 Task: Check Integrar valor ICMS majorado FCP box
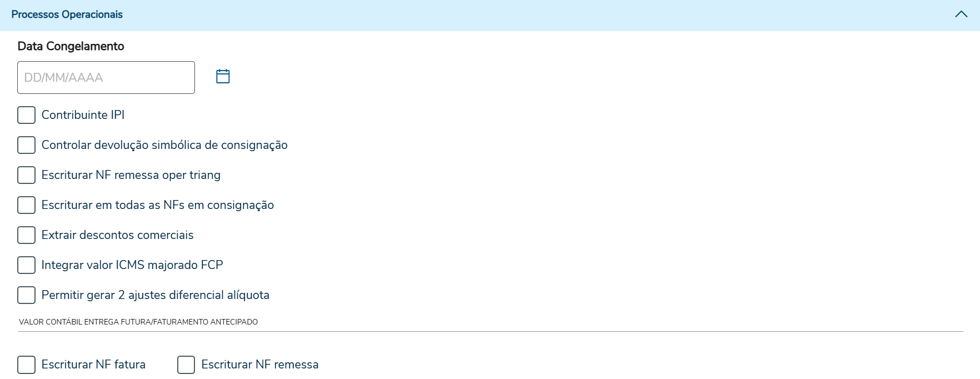click(26, 265)
